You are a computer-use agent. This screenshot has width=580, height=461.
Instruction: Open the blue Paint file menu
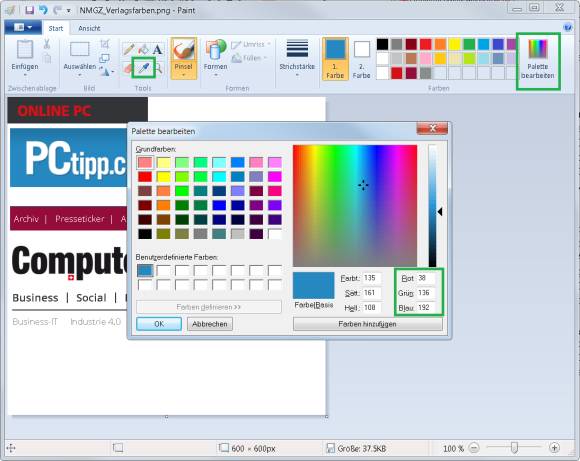pos(23,27)
